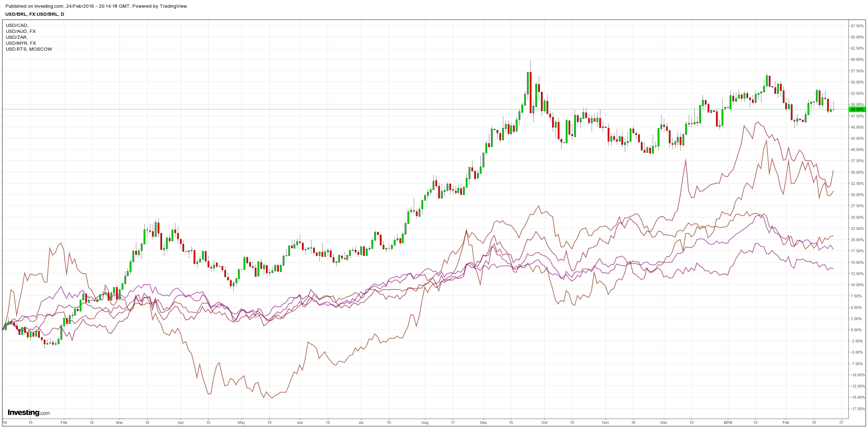Click the Published on Investing.com header text
Screen dimensions: 868x427
point(97,6)
